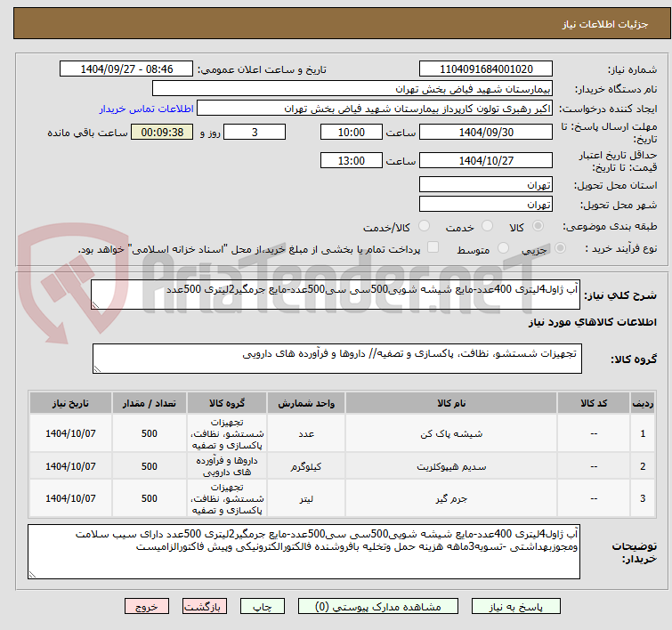Click the announcement date field 1404/09/27 - 08:46

(x=126, y=69)
